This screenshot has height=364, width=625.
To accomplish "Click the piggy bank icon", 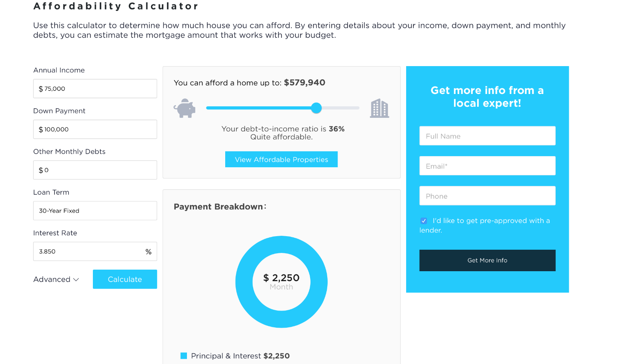I will [x=185, y=108].
